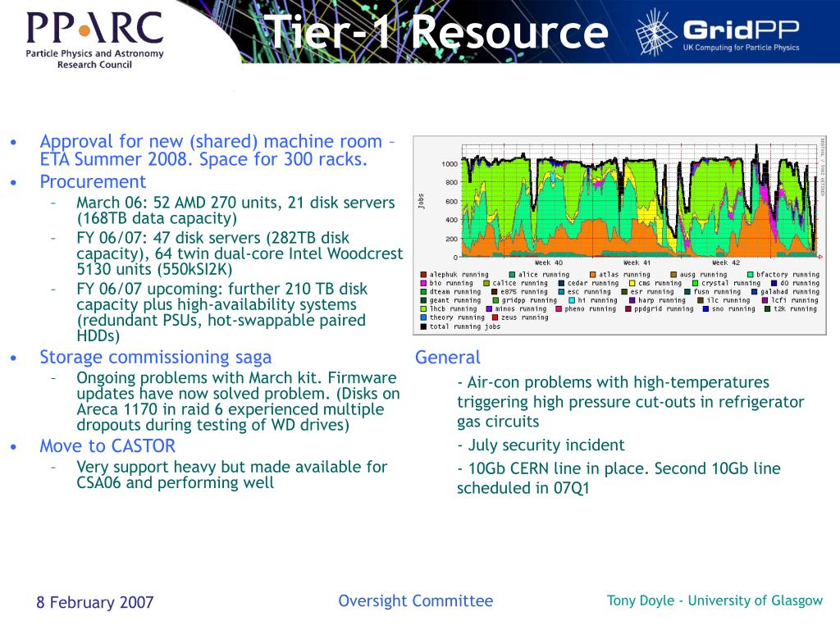Select the 'Tier-1 Resource' slide title
Viewport: 840px width, 630px height.
[436, 32]
